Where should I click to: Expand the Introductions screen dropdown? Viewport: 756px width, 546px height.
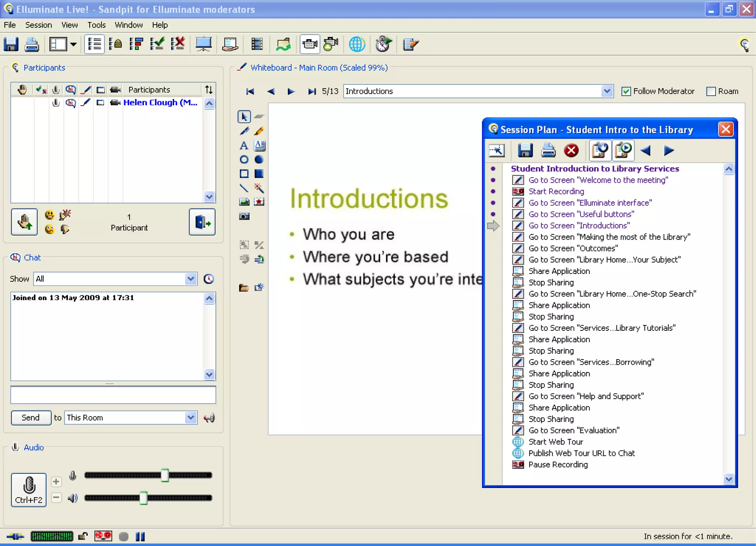(607, 91)
